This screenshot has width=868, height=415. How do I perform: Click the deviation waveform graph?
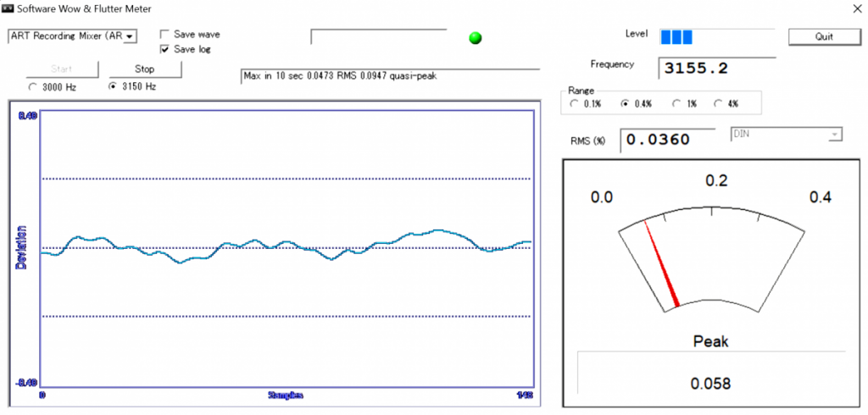pyautogui.click(x=287, y=248)
